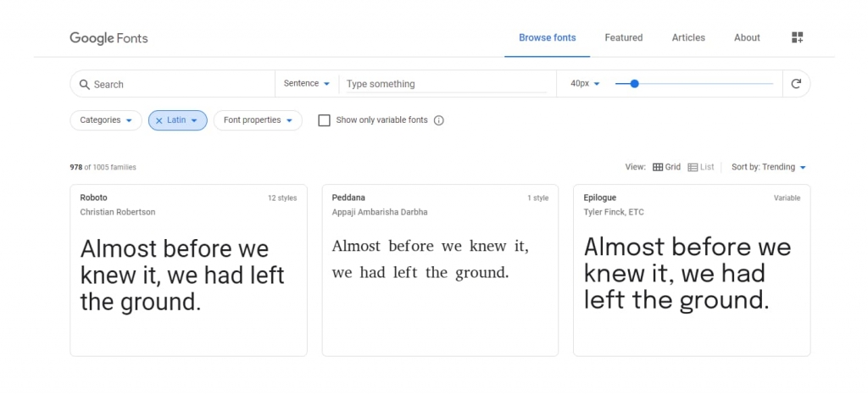868x395 pixels.
Task: Check Show only variable fonts box
Action: pyautogui.click(x=325, y=120)
